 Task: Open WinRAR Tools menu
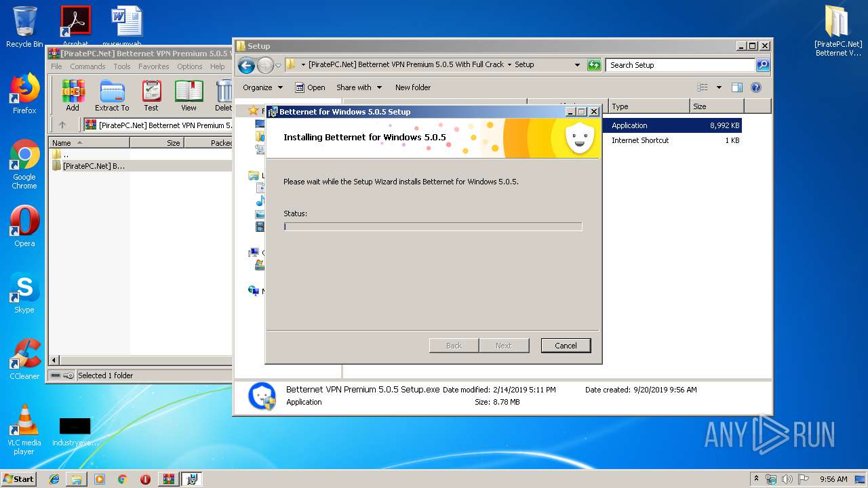[x=122, y=66]
